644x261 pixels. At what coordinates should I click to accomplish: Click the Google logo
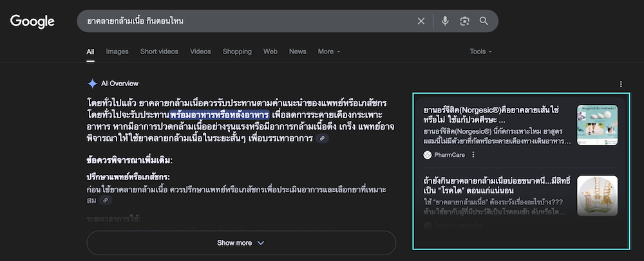coord(32,21)
